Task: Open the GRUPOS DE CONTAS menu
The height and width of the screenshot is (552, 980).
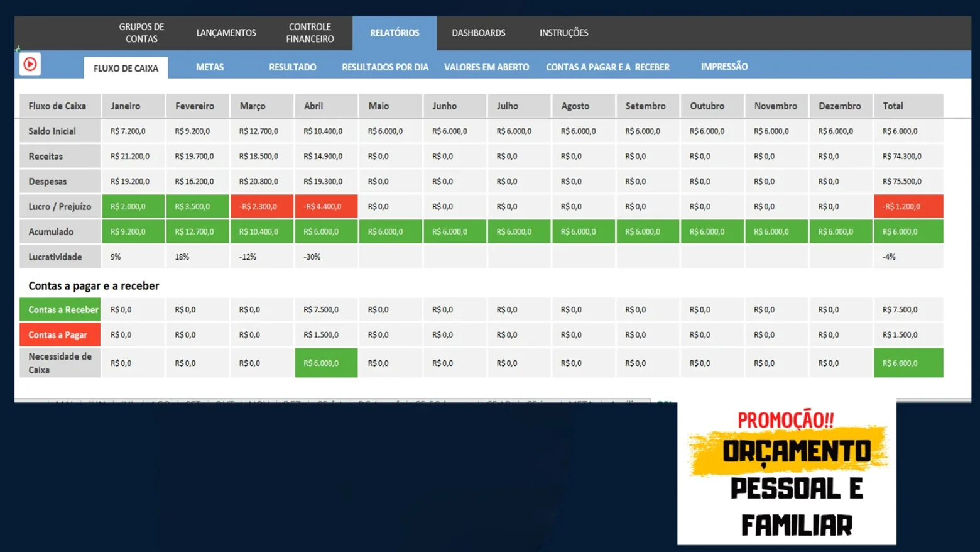Action: (141, 33)
